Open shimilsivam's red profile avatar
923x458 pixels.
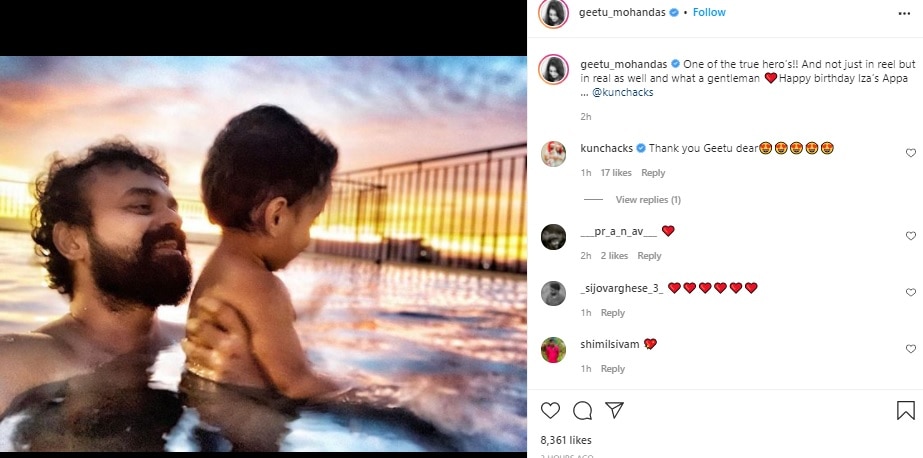(x=554, y=349)
